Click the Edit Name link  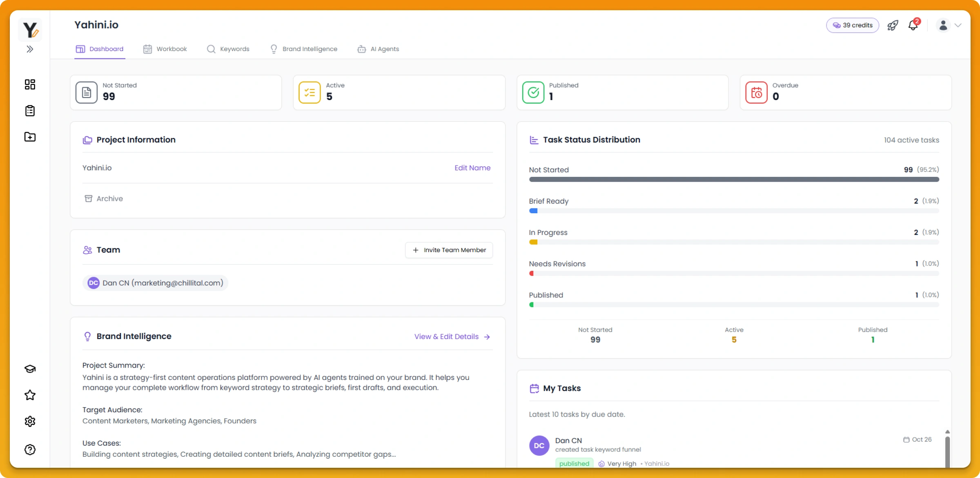click(472, 168)
